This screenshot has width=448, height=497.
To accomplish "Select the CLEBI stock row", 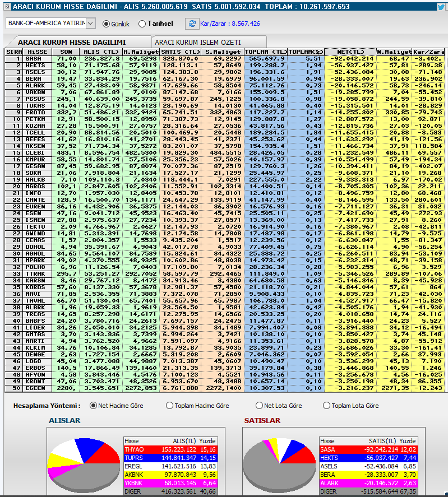I will 225,153.
